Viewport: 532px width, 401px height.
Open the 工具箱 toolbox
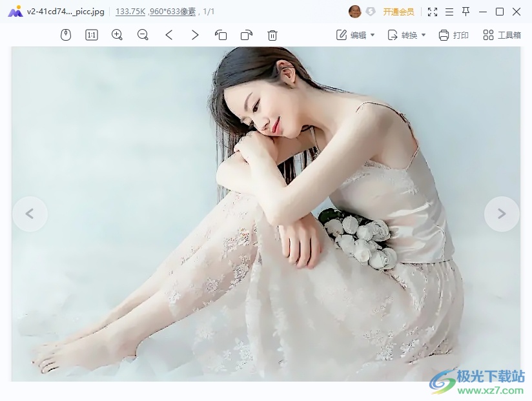point(502,35)
